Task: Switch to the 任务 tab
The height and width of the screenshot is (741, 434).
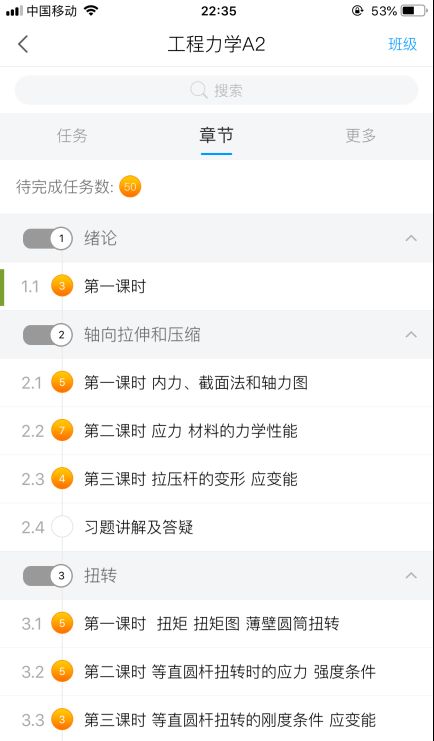Action: click(x=72, y=136)
